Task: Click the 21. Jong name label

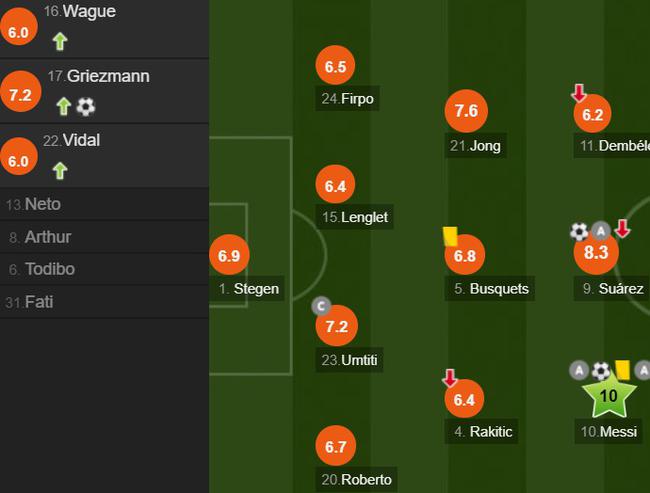Action: [x=475, y=146]
